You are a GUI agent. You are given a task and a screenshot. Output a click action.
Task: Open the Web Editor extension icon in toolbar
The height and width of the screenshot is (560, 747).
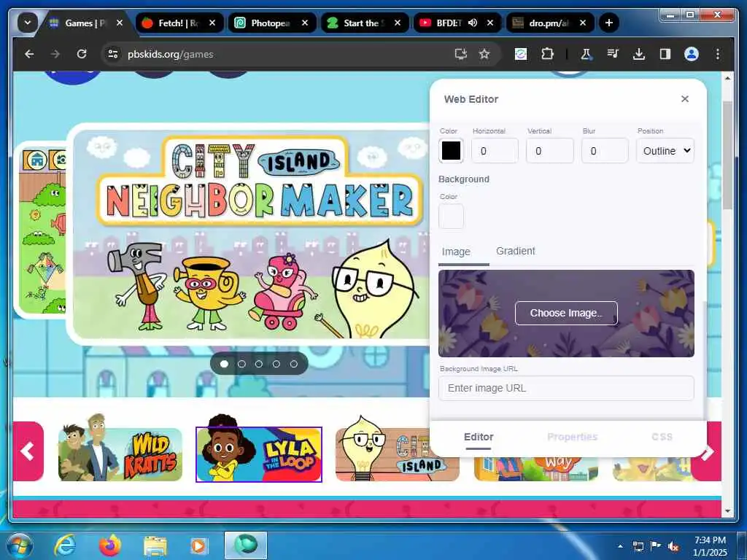521,54
